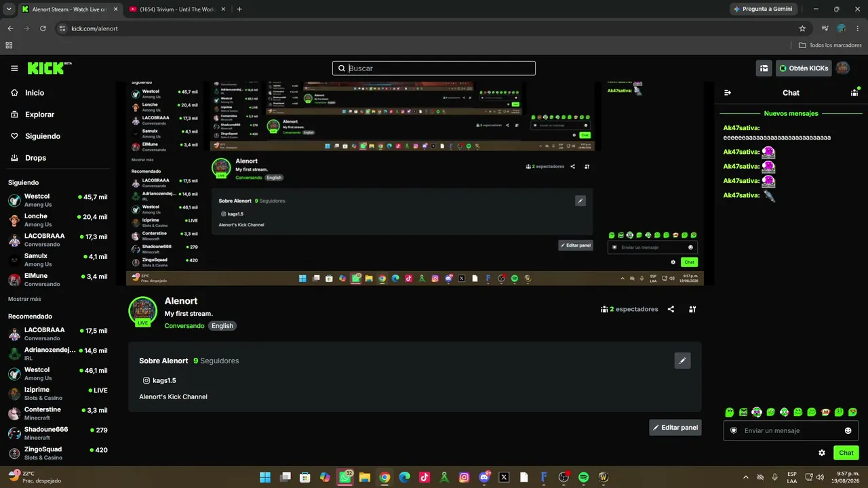Image resolution: width=868 pixels, height=488 pixels.
Task: Insert the first green blob emote
Action: coord(730,412)
